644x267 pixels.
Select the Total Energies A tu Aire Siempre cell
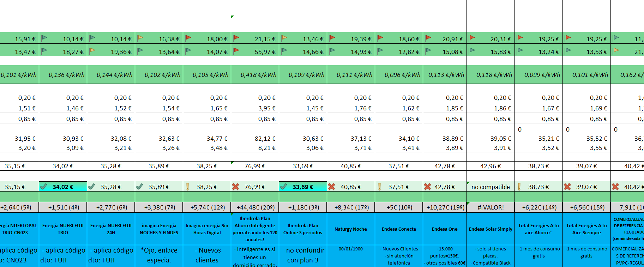tap(587, 229)
